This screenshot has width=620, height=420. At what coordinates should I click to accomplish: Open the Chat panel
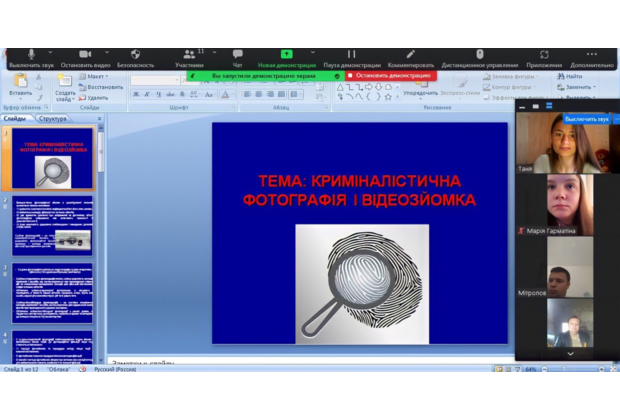238,54
